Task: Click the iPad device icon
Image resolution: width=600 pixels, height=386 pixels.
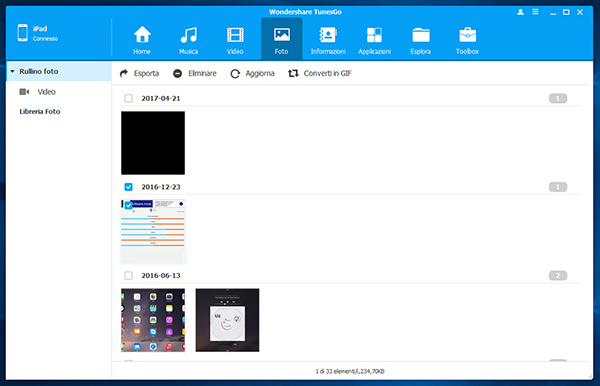Action: 23,33
